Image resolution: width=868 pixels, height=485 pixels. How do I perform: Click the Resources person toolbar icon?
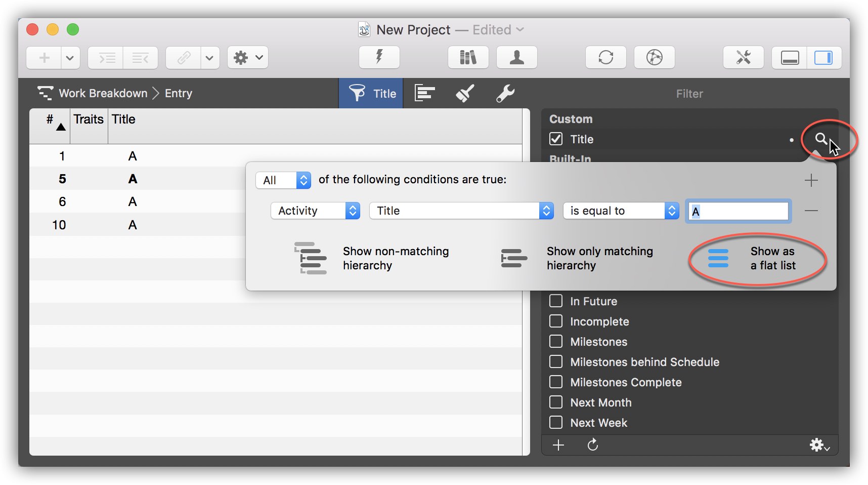516,57
